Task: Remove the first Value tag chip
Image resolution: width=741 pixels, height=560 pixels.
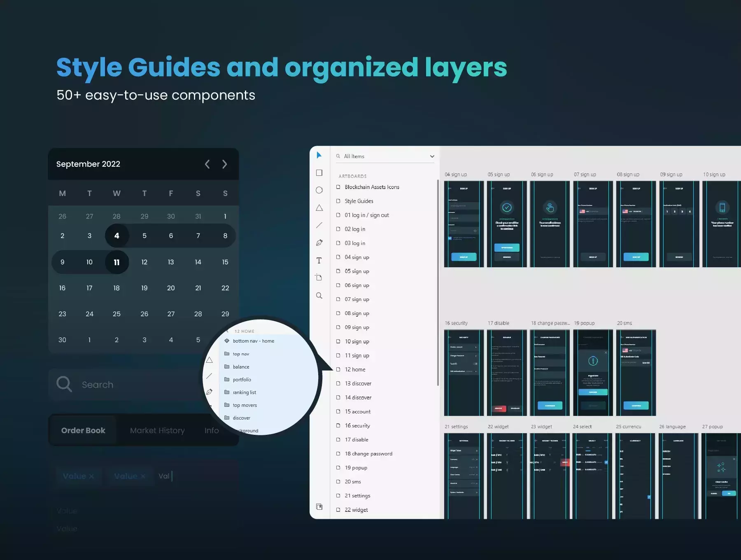Action: click(91, 476)
